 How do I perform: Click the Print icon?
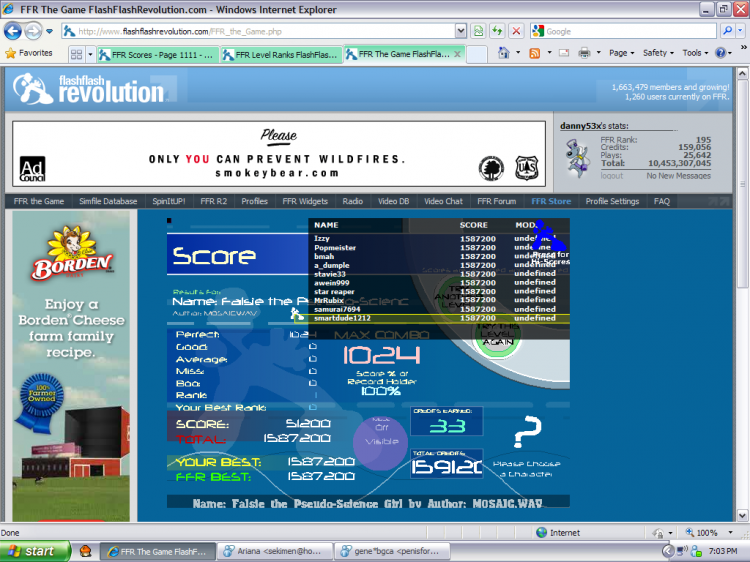(584, 53)
